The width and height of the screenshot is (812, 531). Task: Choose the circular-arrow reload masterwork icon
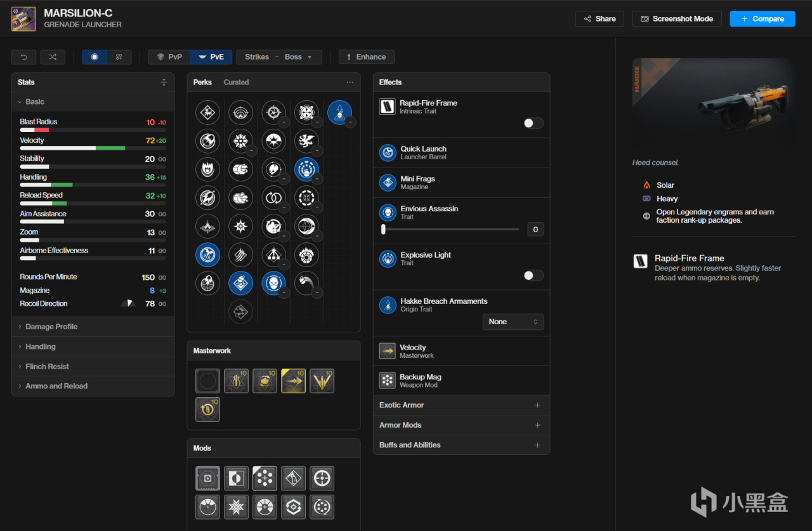[207, 409]
